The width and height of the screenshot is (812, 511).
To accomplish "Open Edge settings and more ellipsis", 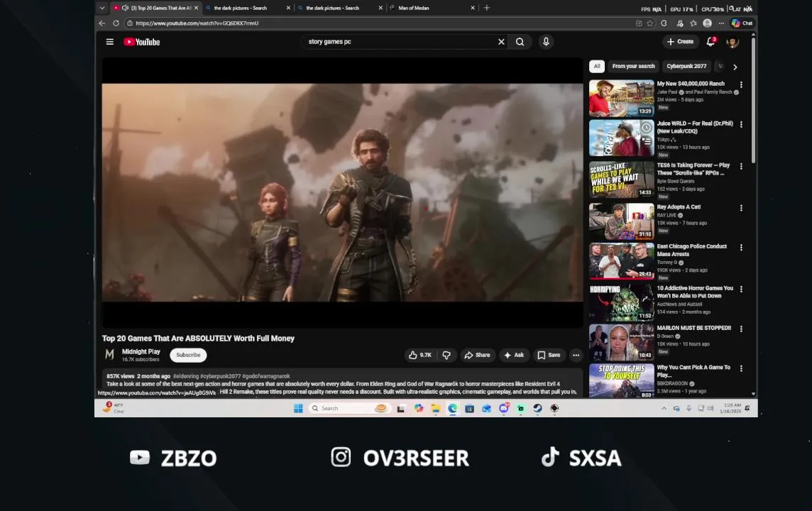I will point(721,23).
